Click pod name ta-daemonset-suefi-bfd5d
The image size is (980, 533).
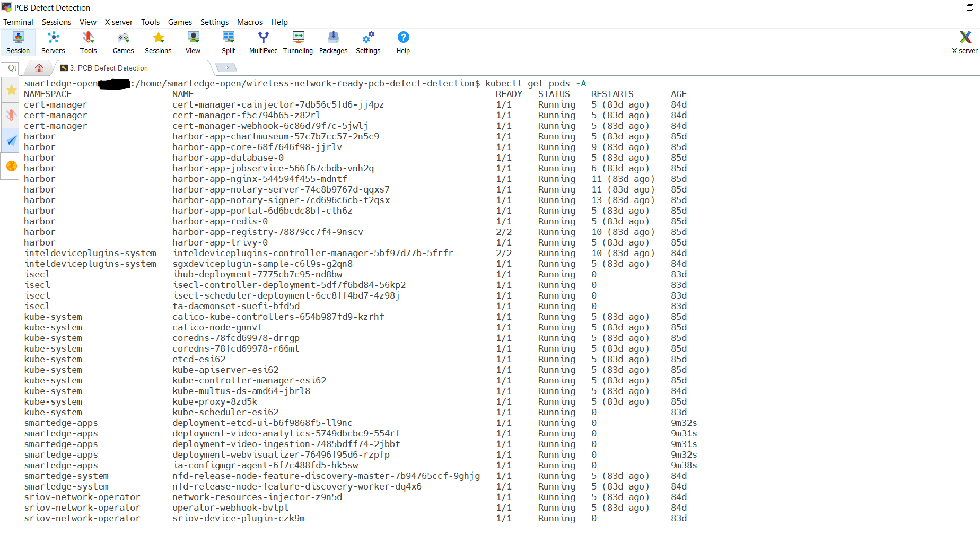pyautogui.click(x=236, y=306)
